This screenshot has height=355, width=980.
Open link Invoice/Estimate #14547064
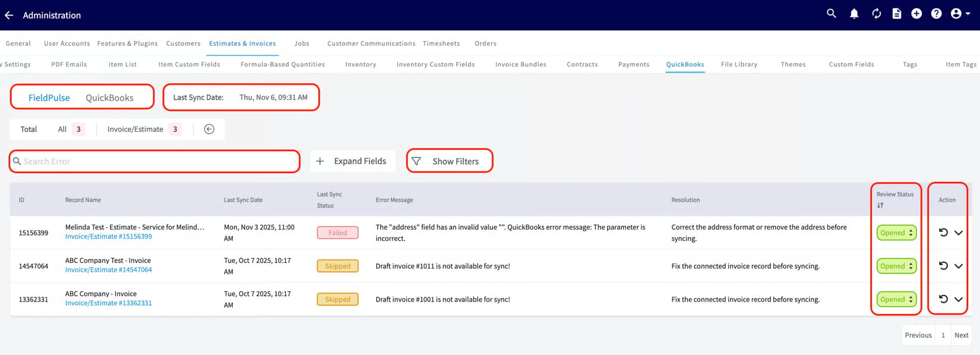(109, 270)
